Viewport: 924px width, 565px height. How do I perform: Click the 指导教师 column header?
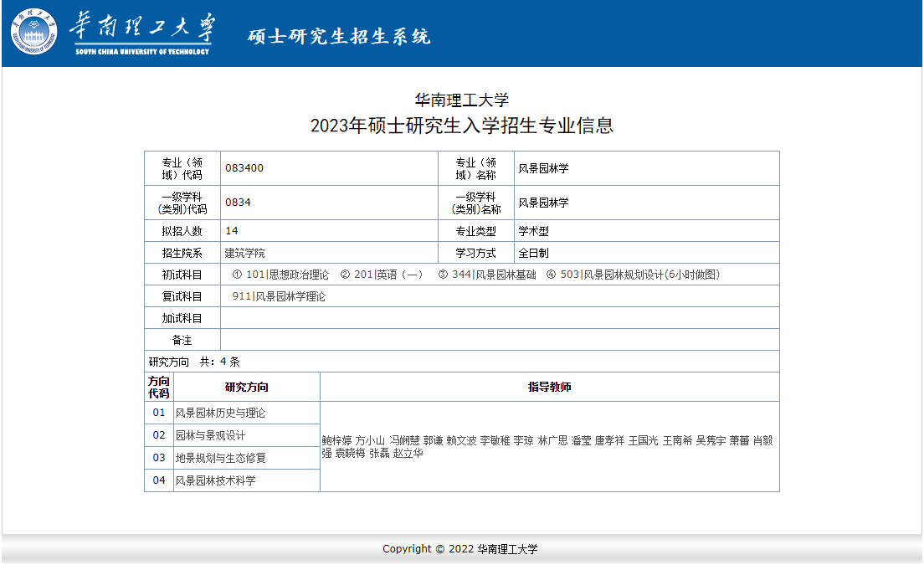[x=549, y=387]
